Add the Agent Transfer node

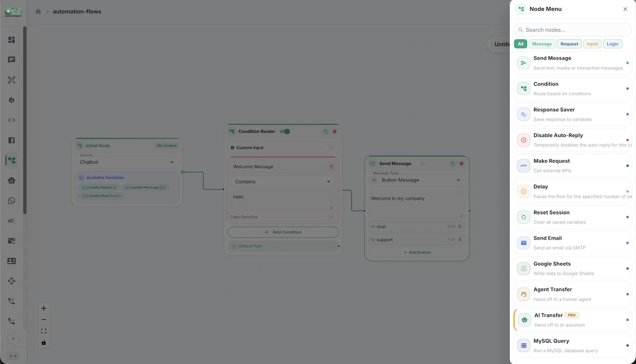[573, 294]
